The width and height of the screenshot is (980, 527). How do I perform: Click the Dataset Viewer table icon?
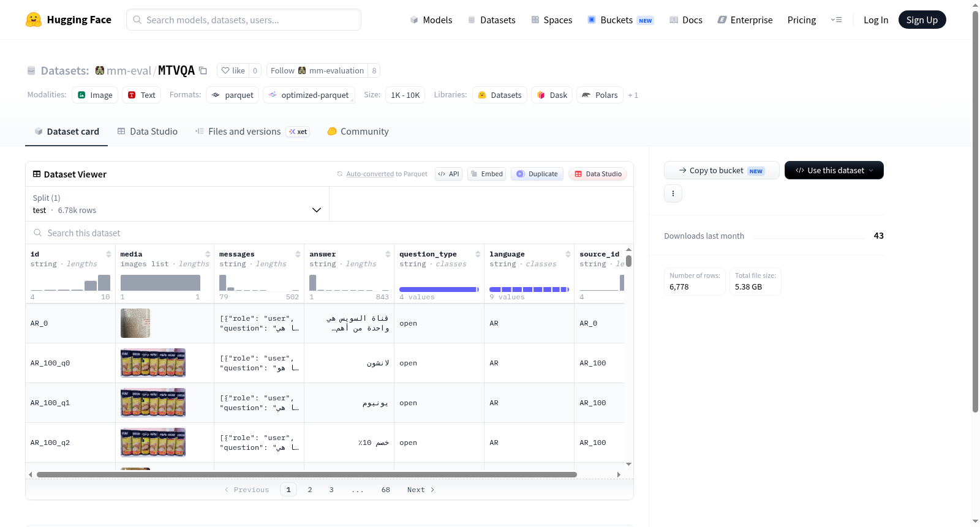(x=37, y=174)
